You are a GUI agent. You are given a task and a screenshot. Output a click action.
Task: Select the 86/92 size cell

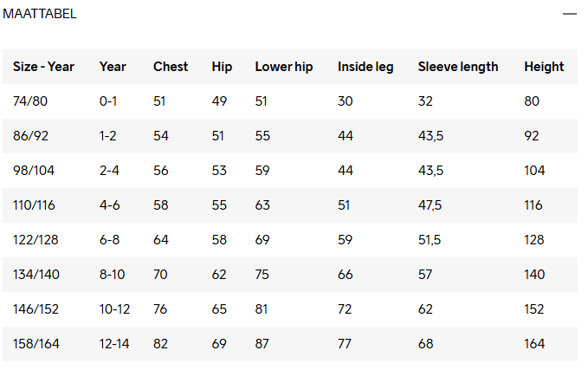coord(31,136)
